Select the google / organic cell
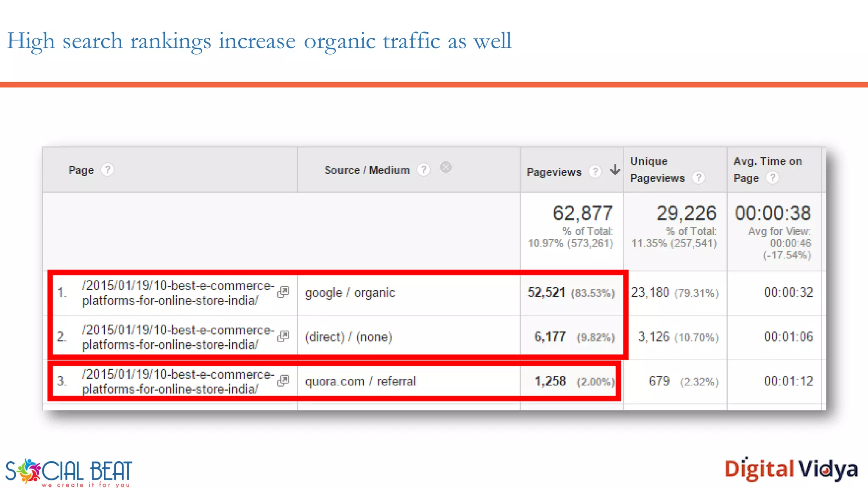This screenshot has width=868, height=488. (x=350, y=293)
